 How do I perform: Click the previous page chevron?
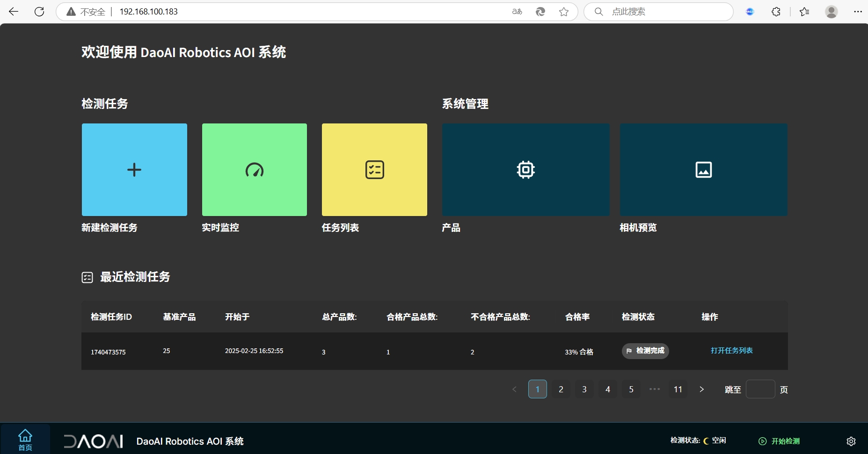pos(514,389)
